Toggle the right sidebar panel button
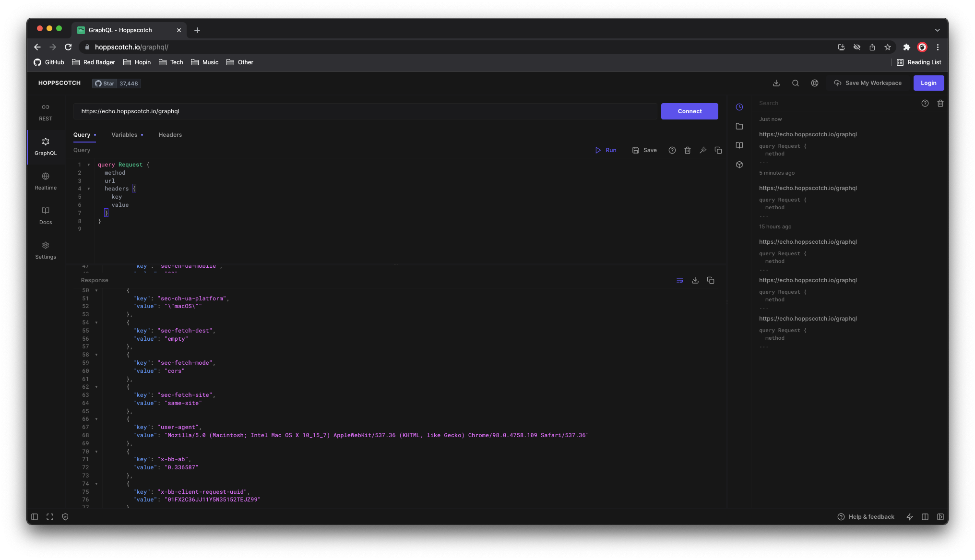 pyautogui.click(x=940, y=517)
